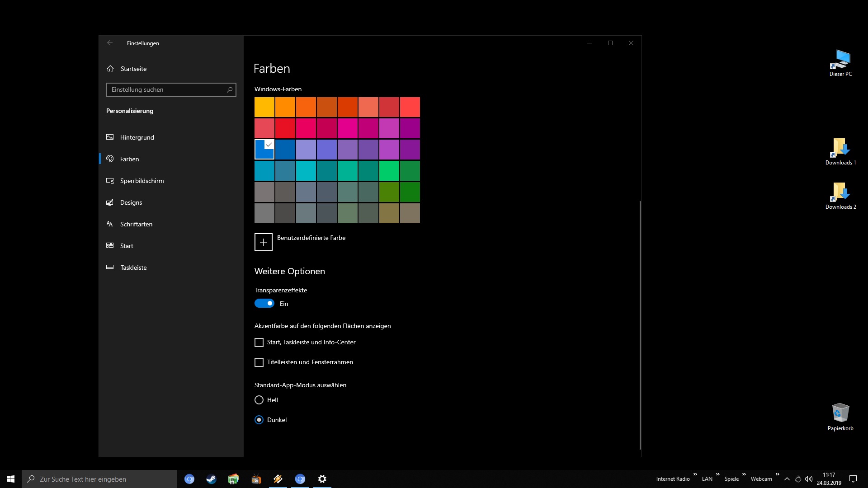Enable Titelleisten und Fensterrahmen checkbox

coord(259,362)
